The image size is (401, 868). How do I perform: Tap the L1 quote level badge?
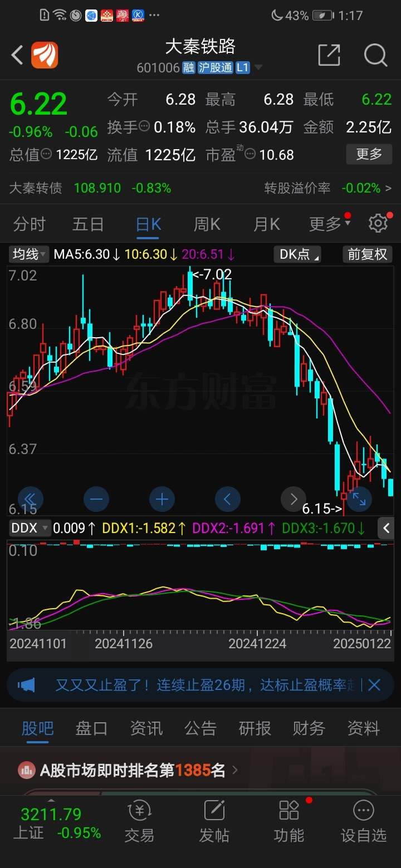242,68
